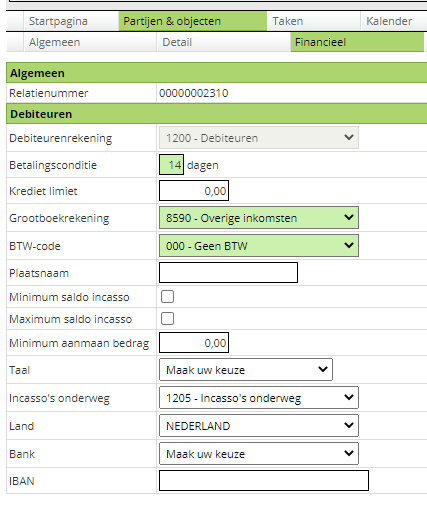Screen dimensions: 427x513
Task: Open the BTW-code dropdown
Action: tap(259, 246)
